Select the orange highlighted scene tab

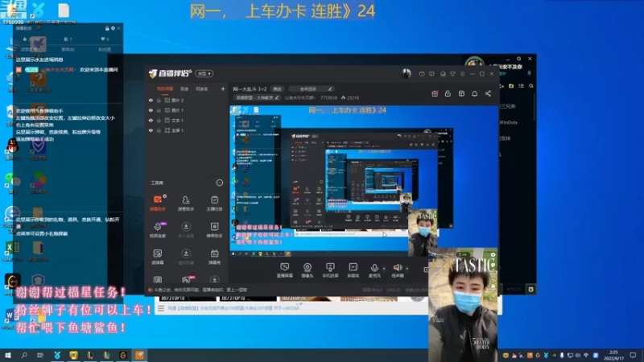click(x=165, y=88)
